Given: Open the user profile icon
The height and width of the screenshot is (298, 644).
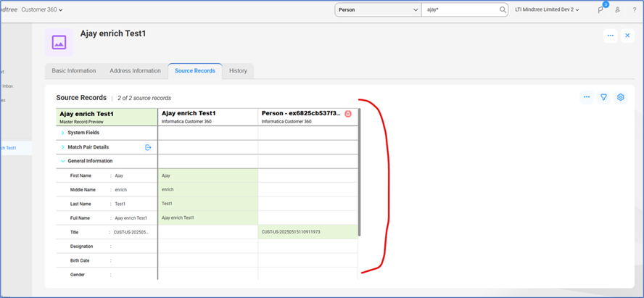Looking at the screenshot, I should (x=617, y=10).
